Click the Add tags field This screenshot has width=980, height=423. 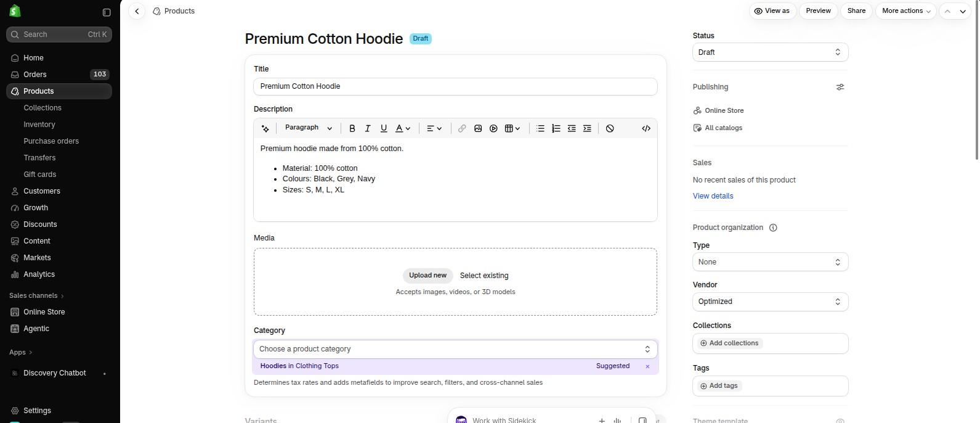[771, 386]
